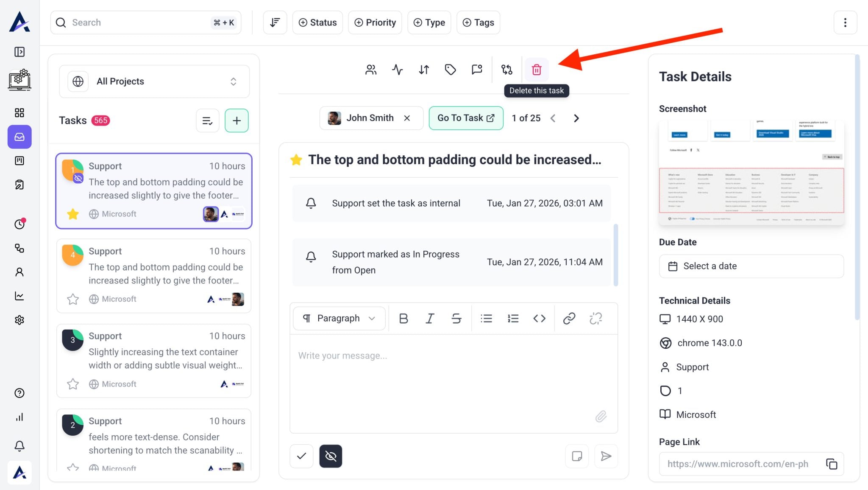The width and height of the screenshot is (868, 490).
Task: Click the paperclip attachment icon in message box
Action: tap(601, 416)
